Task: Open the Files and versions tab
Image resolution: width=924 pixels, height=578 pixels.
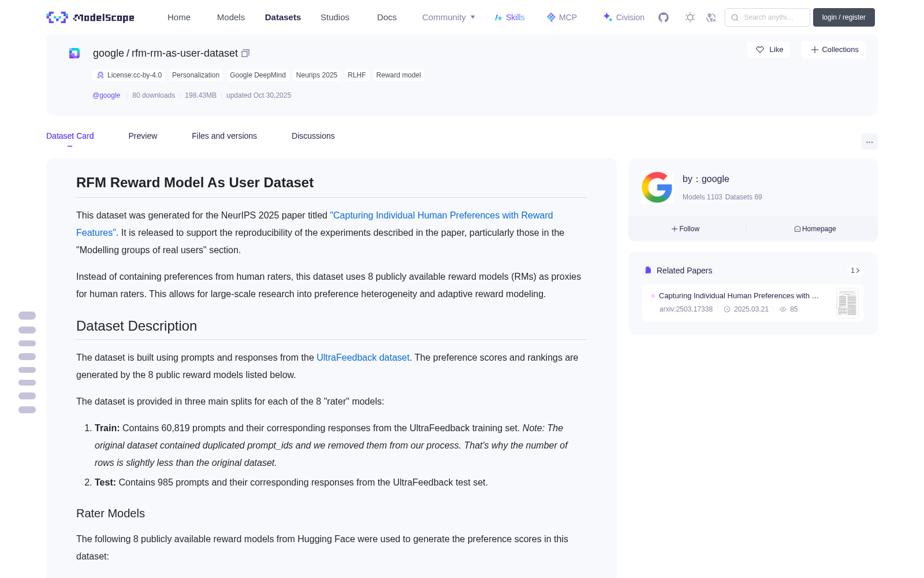Action: coord(224,136)
